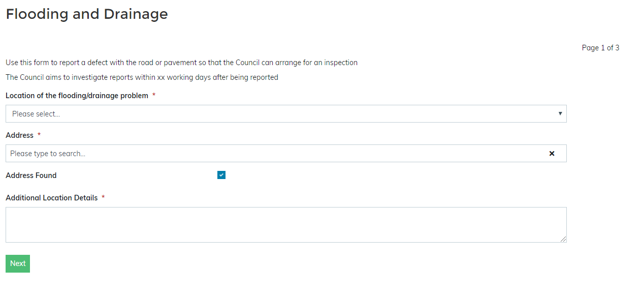
Task: Click the 'Location of the flooding/drainage problem' label
Action: [x=77, y=96]
